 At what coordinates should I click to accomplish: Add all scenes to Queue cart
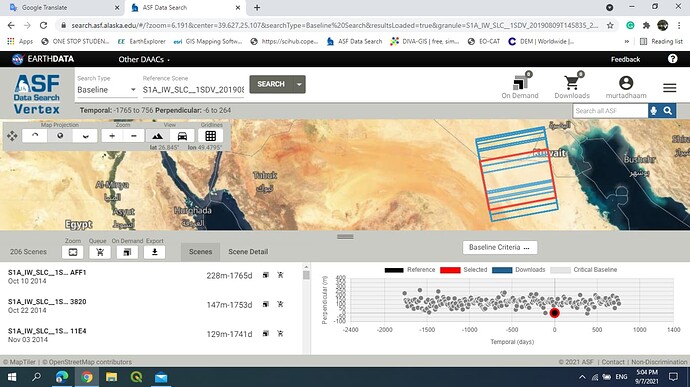100,252
